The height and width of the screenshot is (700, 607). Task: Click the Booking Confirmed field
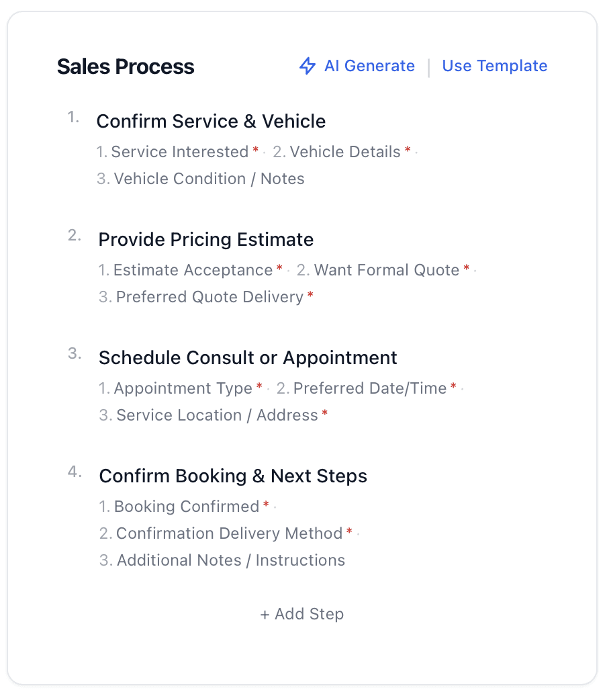pyautogui.click(x=187, y=507)
